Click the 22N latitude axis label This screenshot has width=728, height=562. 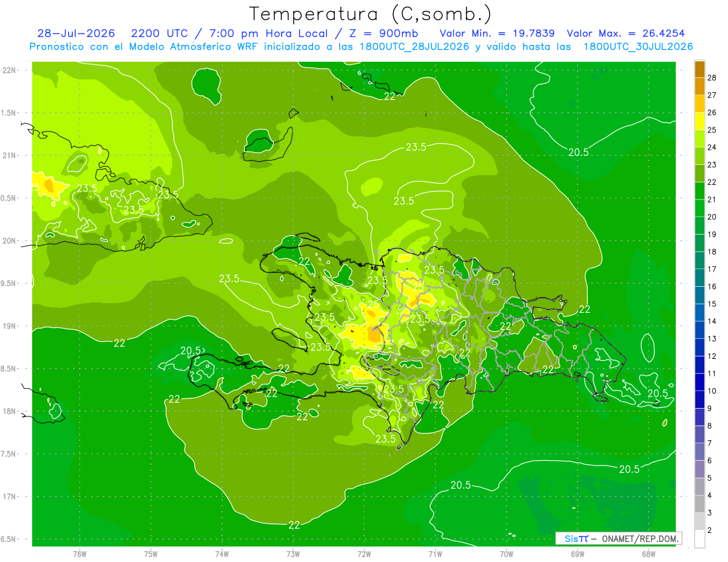click(10, 70)
